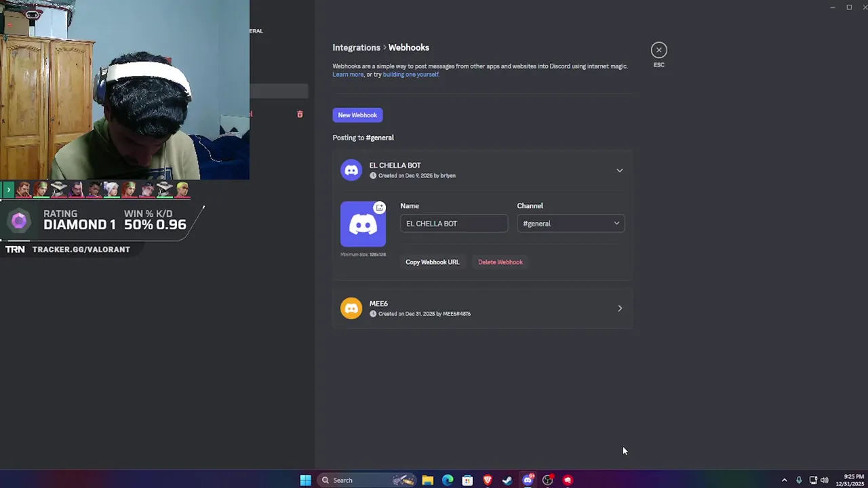Go back to Integrations breadcrumb
The width and height of the screenshot is (868, 488).
click(356, 47)
